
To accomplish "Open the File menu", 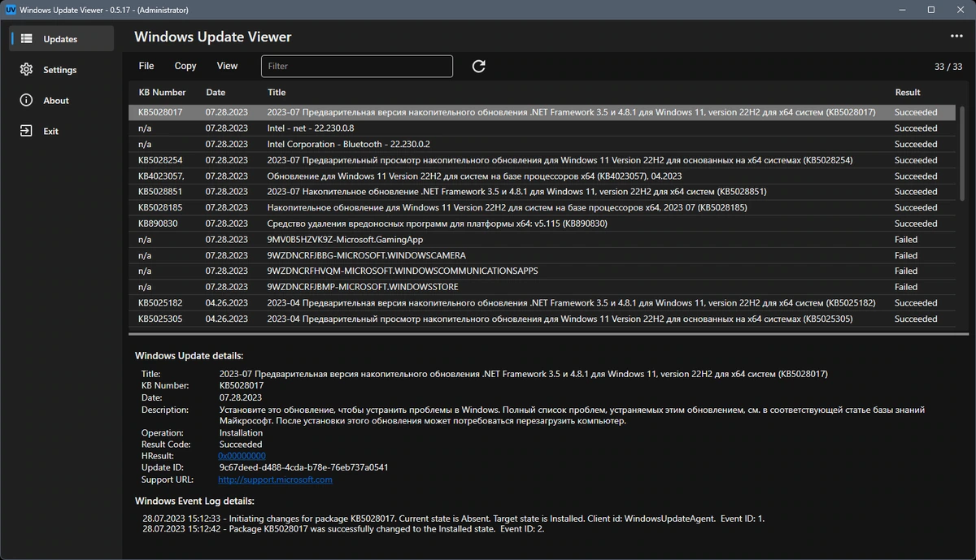I will (146, 66).
